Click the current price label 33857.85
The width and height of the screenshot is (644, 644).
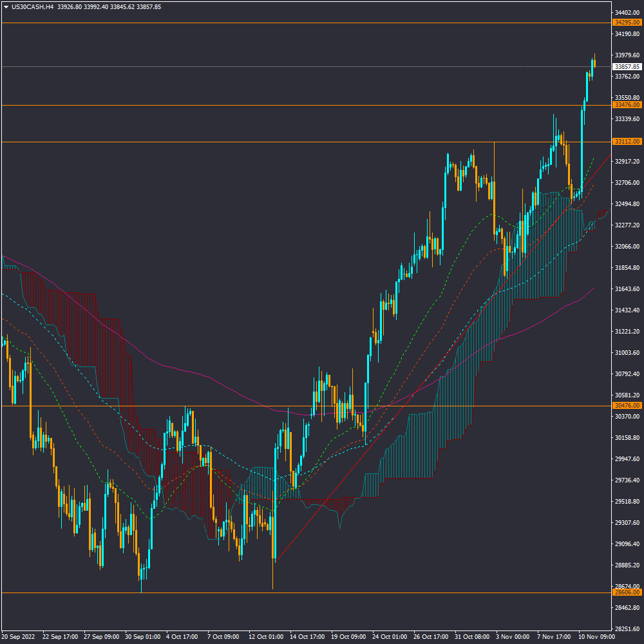pyautogui.click(x=627, y=66)
